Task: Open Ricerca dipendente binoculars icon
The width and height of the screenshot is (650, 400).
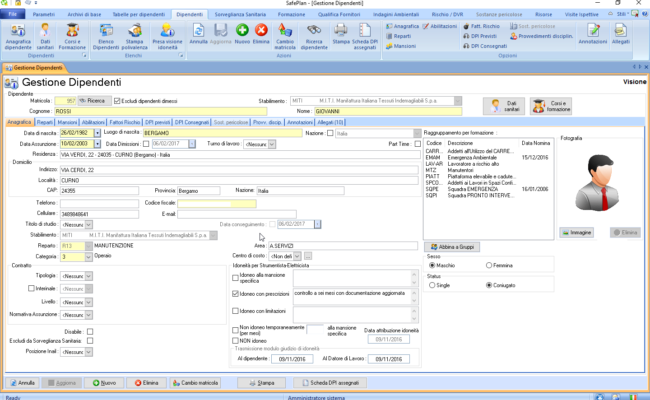Action: [x=314, y=36]
